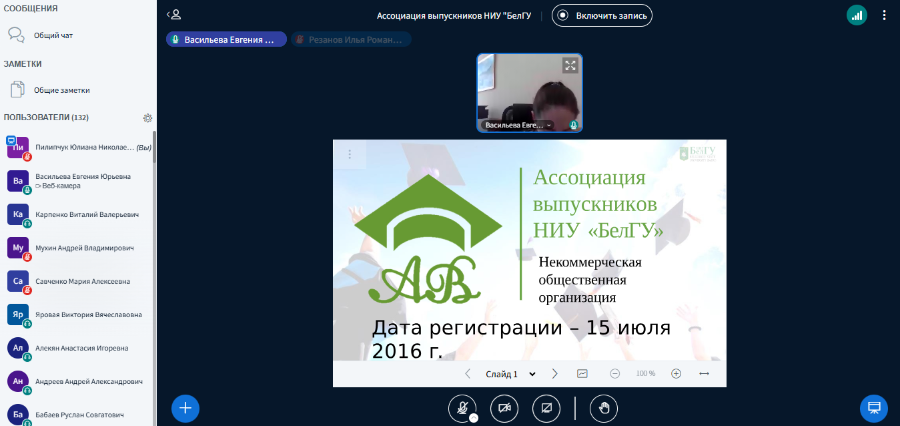Viewport: 900px width, 426px height.
Task: Open connection status indicator
Action: click(x=857, y=16)
